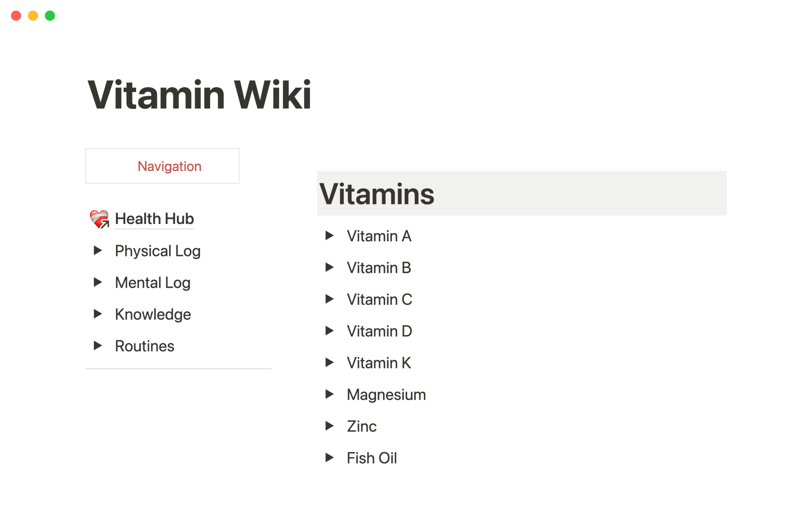This screenshot has height=508, width=812.
Task: Click the green fullscreen window button
Action: (x=50, y=16)
